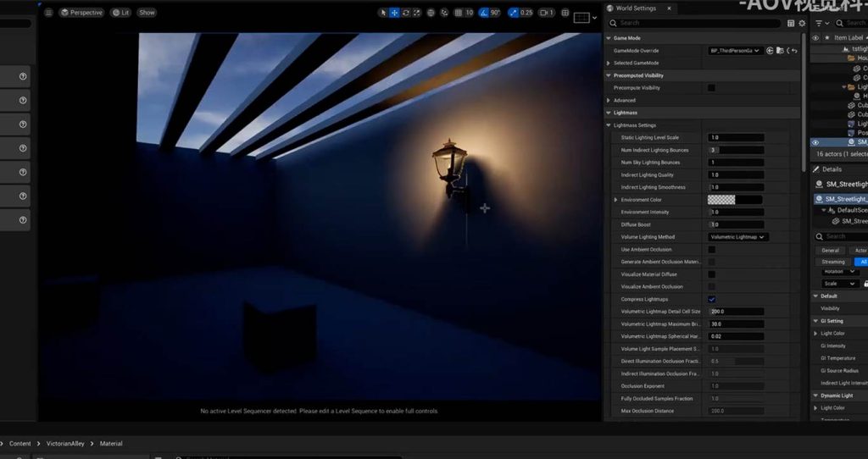The width and height of the screenshot is (868, 459).
Task: Open the Perspective view mode menu
Action: pyautogui.click(x=81, y=13)
